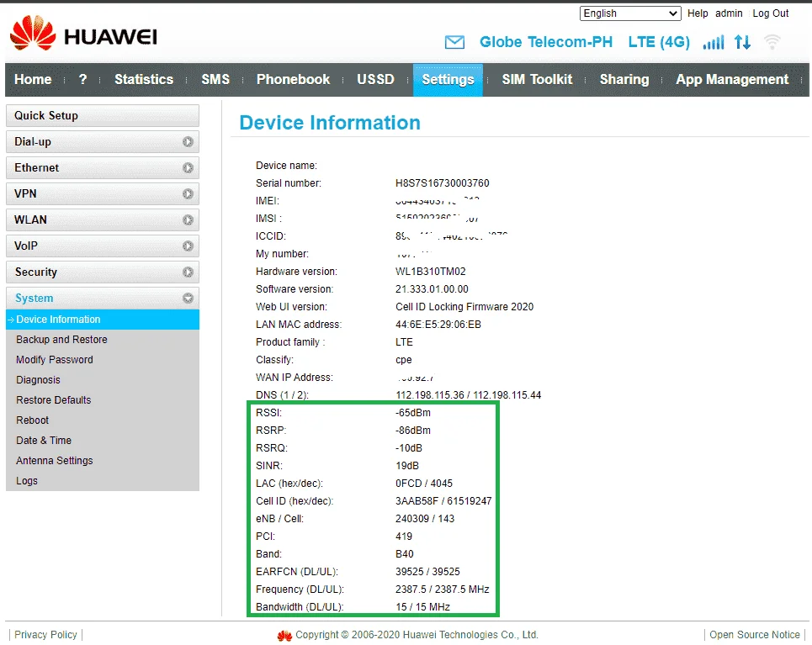Open the Logs page
The height and width of the screenshot is (645, 812).
point(26,481)
